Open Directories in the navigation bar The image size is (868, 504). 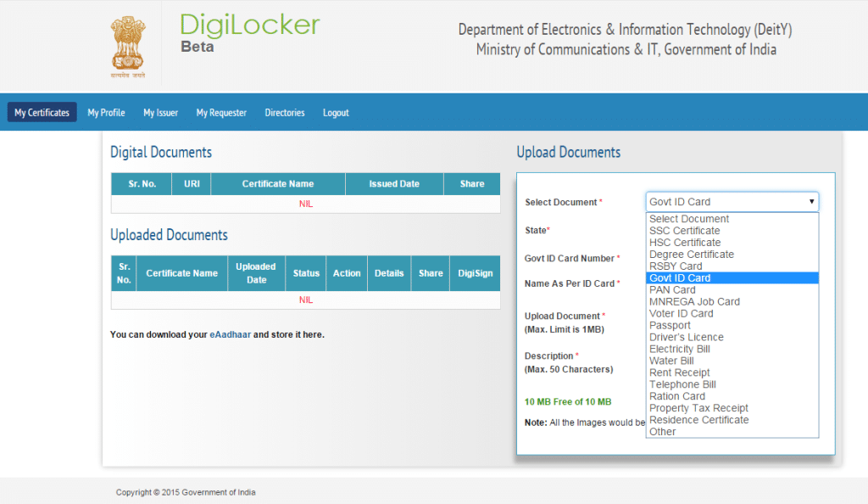coord(285,113)
